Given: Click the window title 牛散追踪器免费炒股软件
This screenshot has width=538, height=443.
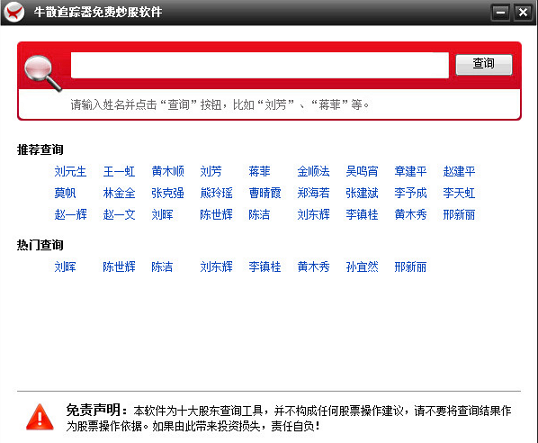Looking at the screenshot, I should 98,12.
